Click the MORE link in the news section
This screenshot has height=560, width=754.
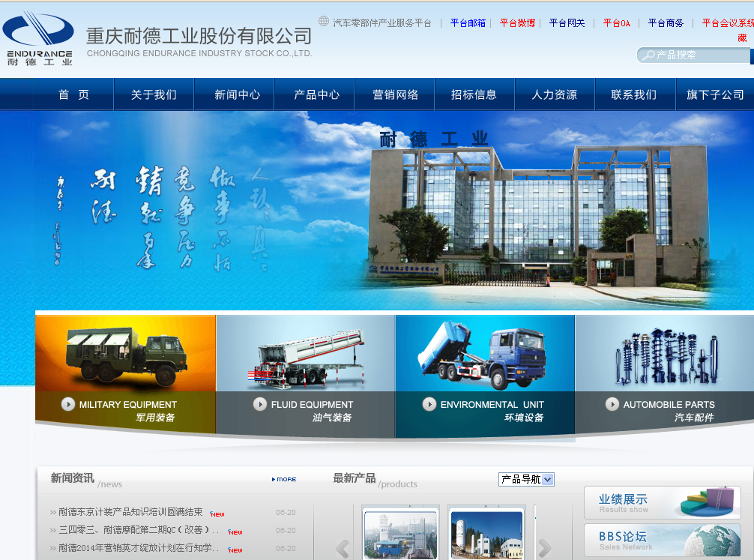[284, 479]
